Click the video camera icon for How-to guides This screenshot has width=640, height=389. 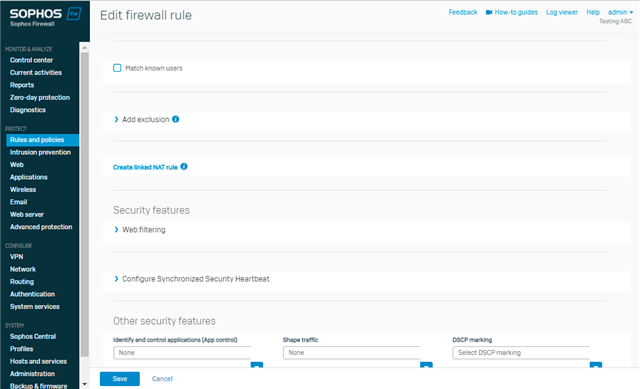(x=489, y=12)
